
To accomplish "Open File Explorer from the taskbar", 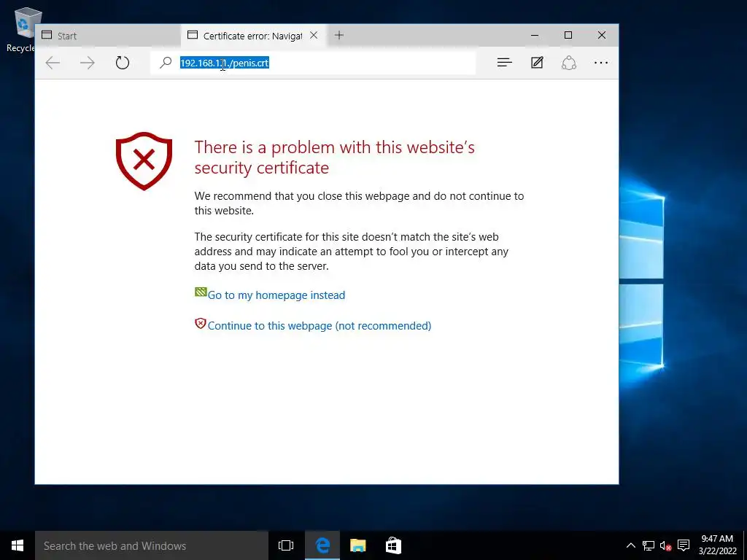I will (x=357, y=545).
